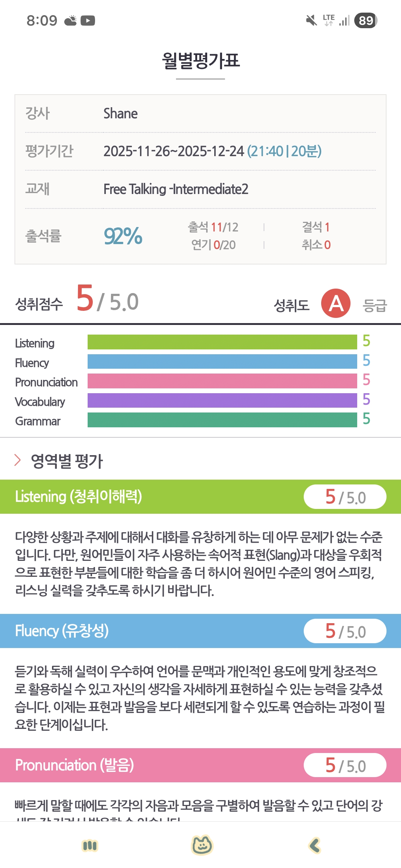Tap the weather status bar icon
Screen dimensions: 401x868
tap(71, 21)
